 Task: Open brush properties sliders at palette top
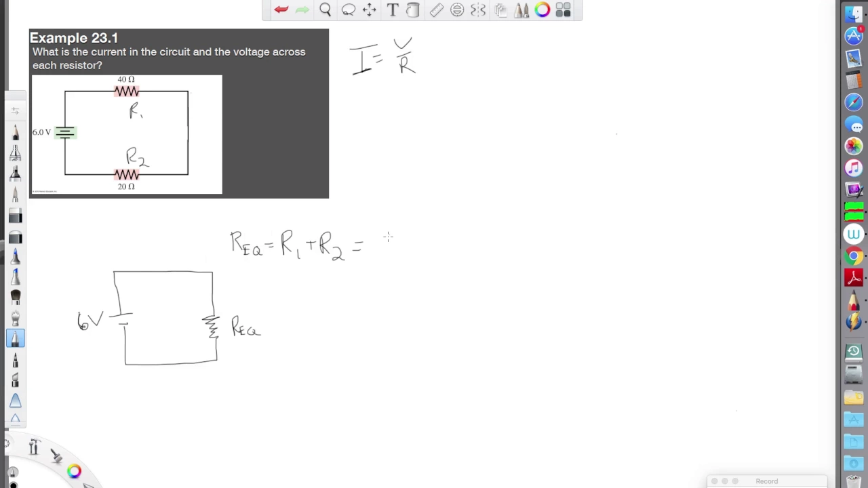tap(15, 110)
